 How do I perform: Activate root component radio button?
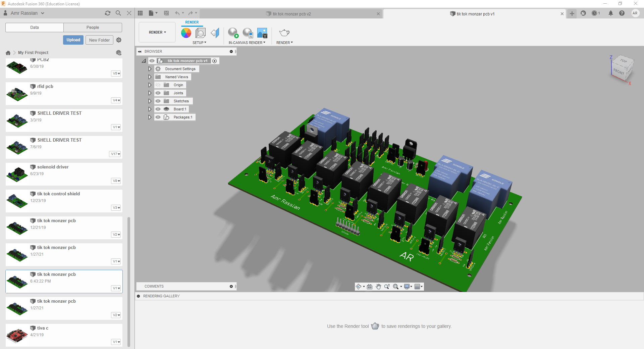point(215,61)
